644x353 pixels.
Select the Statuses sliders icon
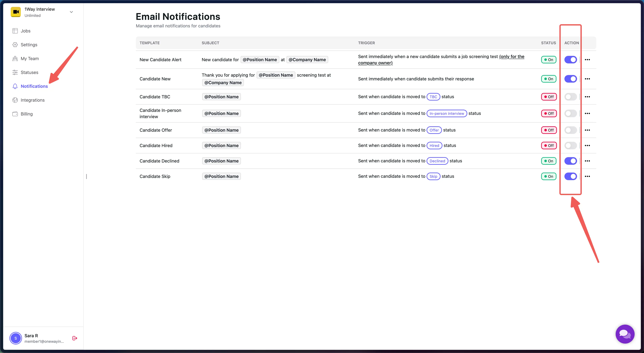pyautogui.click(x=15, y=72)
